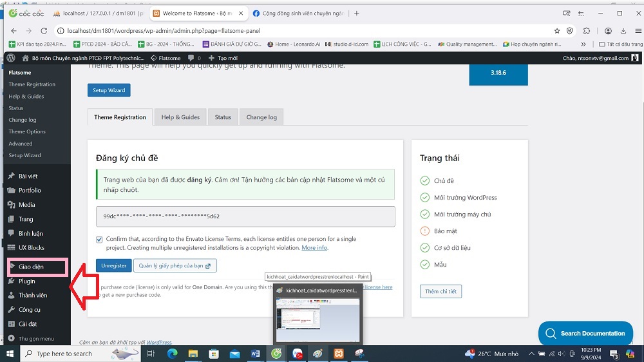Open Portfolio in sidebar
The height and width of the screenshot is (362, 644).
(30, 190)
